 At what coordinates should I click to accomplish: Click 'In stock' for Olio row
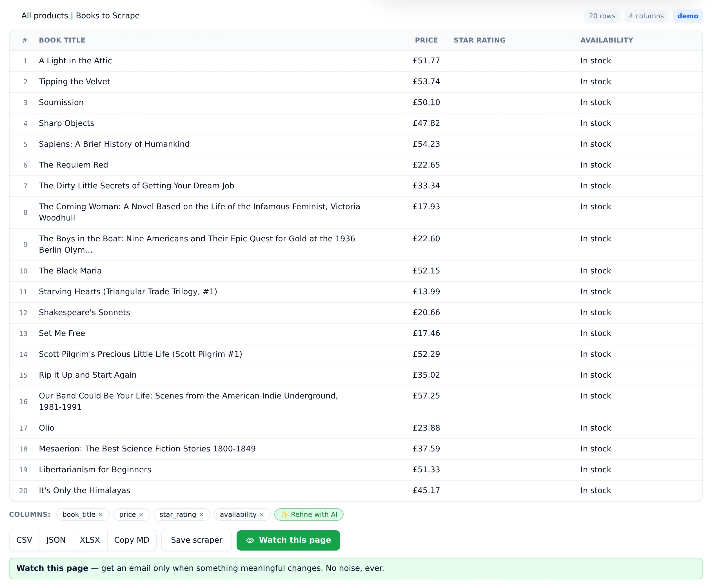pyautogui.click(x=595, y=428)
